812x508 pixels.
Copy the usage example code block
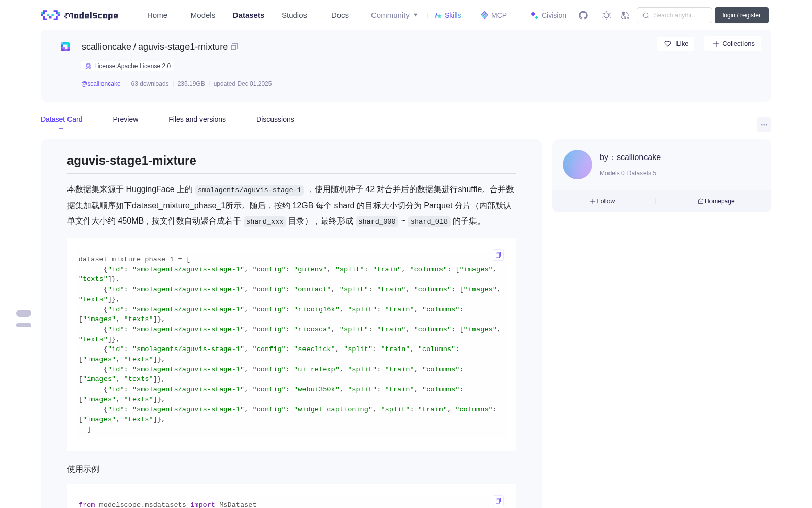click(498, 501)
